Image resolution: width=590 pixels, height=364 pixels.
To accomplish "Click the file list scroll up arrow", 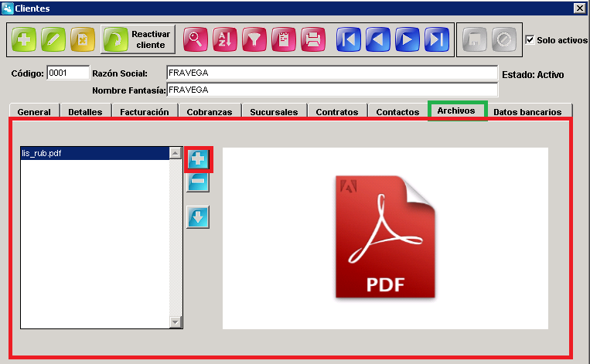I will [176, 153].
